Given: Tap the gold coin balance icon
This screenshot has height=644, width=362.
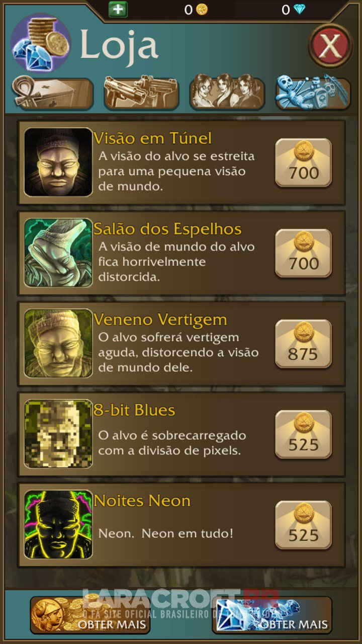Looking at the screenshot, I should (x=202, y=9).
